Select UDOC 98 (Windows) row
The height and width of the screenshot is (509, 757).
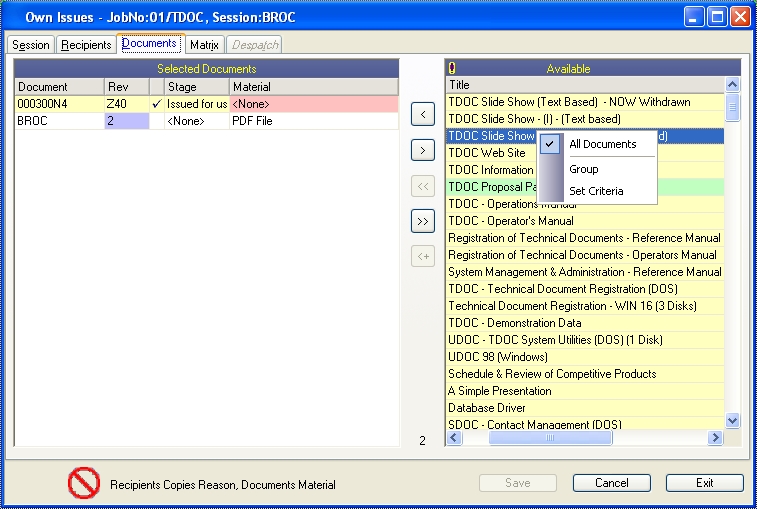pos(585,357)
